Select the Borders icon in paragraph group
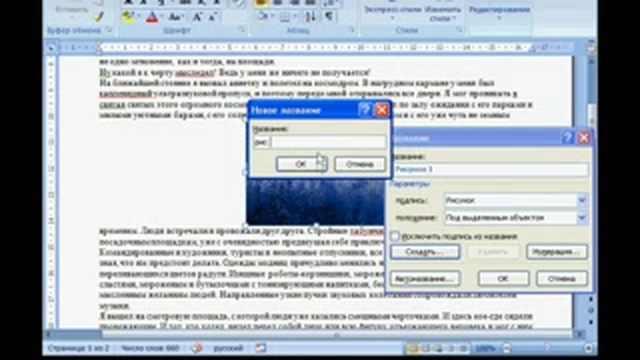The width and height of the screenshot is (640, 360). pos(284,16)
